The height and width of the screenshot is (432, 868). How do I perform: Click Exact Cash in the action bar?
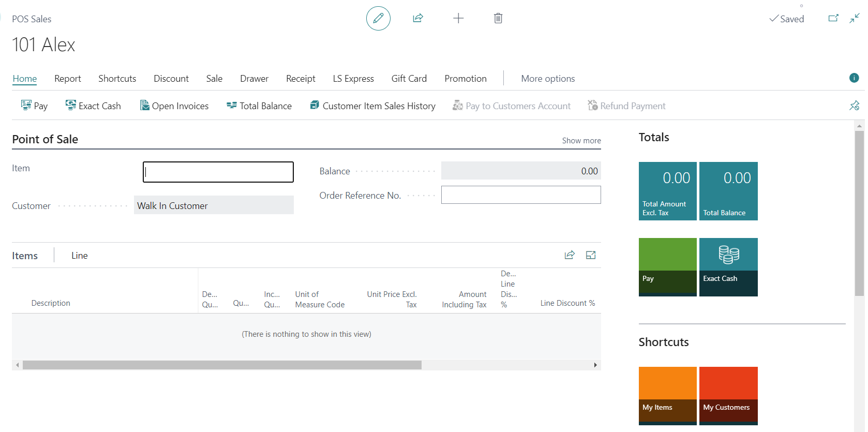point(93,106)
